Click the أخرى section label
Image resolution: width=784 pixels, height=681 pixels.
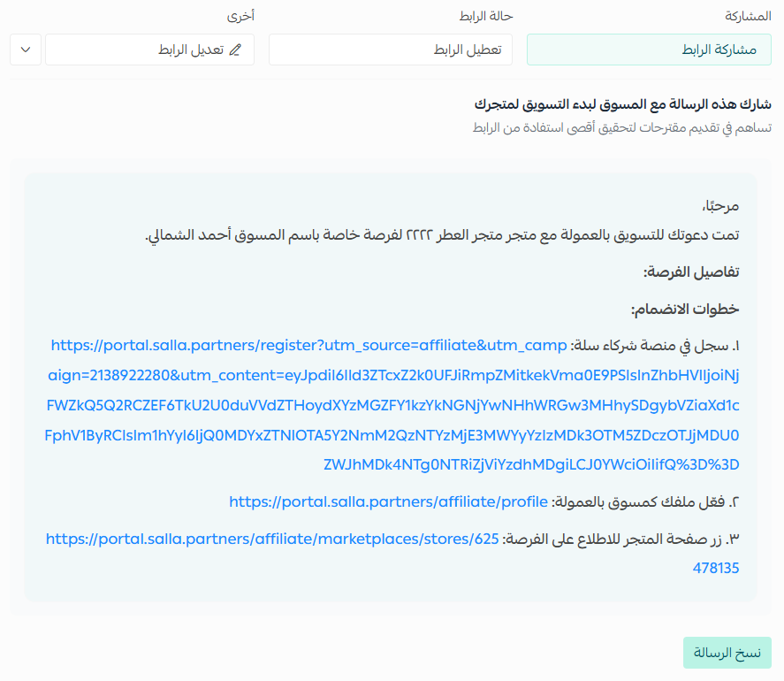(x=240, y=17)
